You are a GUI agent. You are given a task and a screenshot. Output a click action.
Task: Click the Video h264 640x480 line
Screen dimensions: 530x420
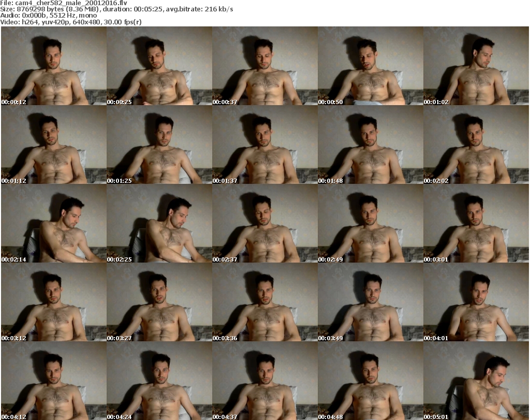click(70, 22)
